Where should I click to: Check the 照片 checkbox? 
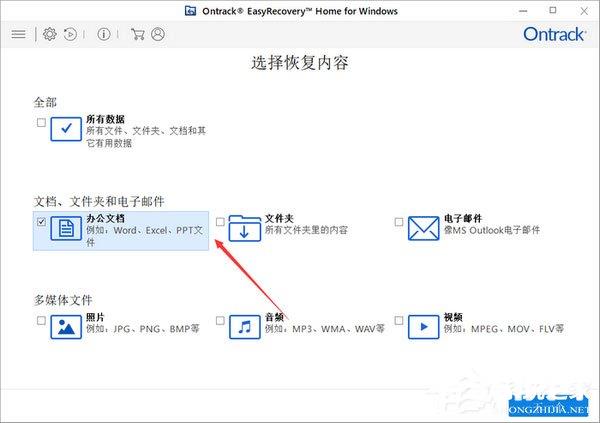click(x=41, y=320)
